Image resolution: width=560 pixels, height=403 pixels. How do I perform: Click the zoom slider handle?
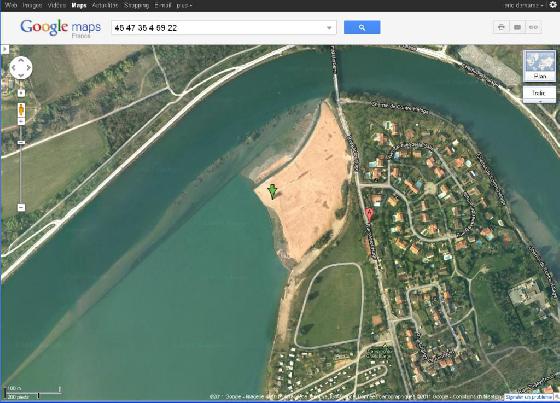pyautogui.click(x=21, y=143)
